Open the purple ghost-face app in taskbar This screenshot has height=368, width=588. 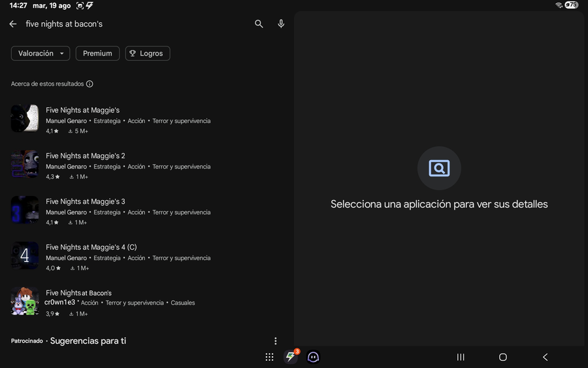click(x=313, y=357)
